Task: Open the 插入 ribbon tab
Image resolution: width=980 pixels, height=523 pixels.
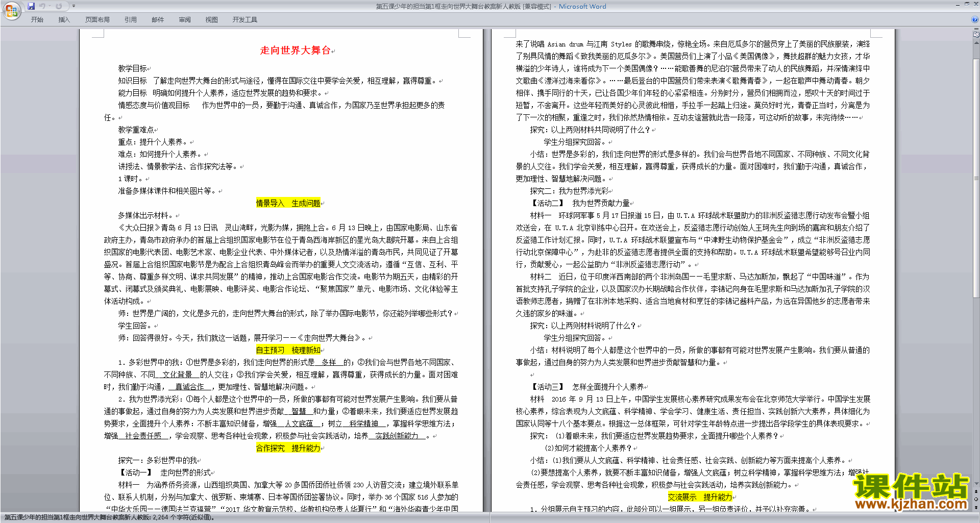Action: coord(64,19)
